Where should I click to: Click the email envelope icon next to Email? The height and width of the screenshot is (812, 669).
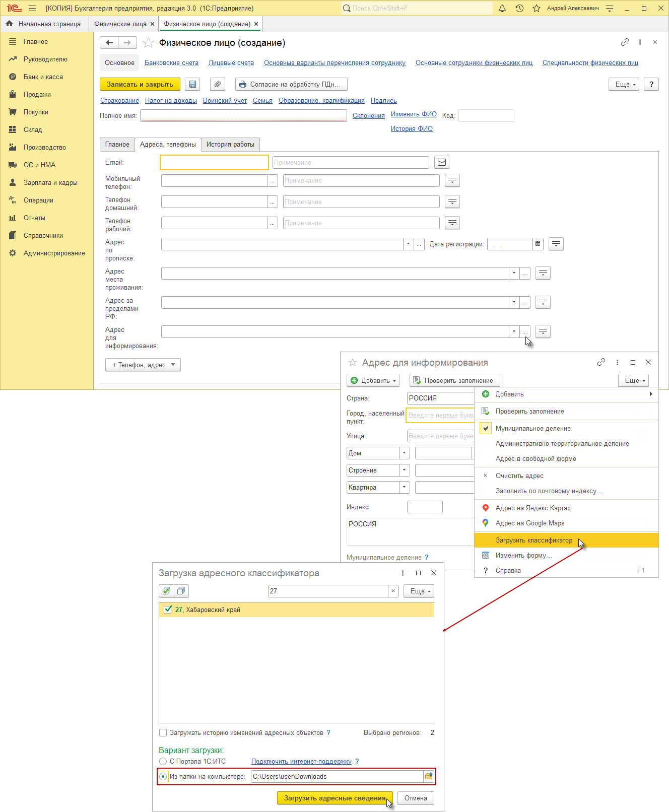pyautogui.click(x=442, y=162)
